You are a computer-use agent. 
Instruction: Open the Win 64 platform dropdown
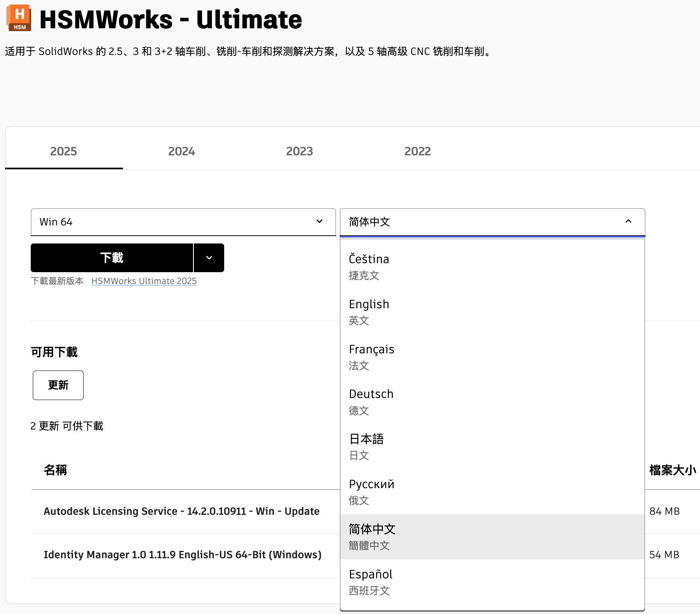point(183,222)
